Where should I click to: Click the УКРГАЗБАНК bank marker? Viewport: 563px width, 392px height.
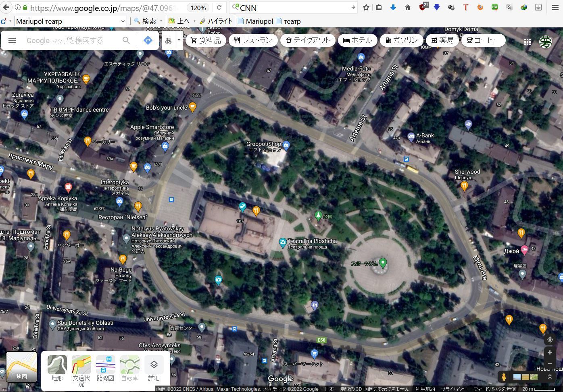[86, 79]
